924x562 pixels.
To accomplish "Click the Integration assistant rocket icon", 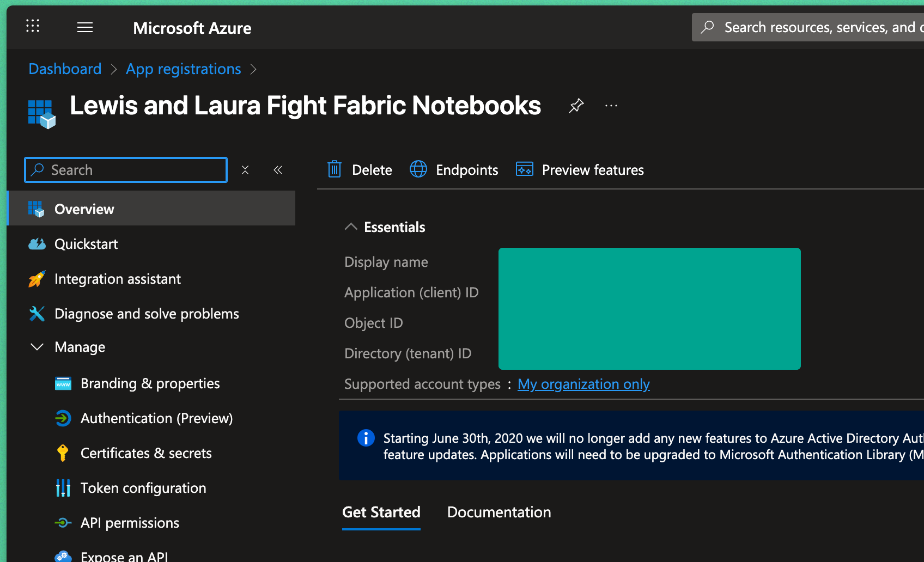I will click(x=37, y=279).
